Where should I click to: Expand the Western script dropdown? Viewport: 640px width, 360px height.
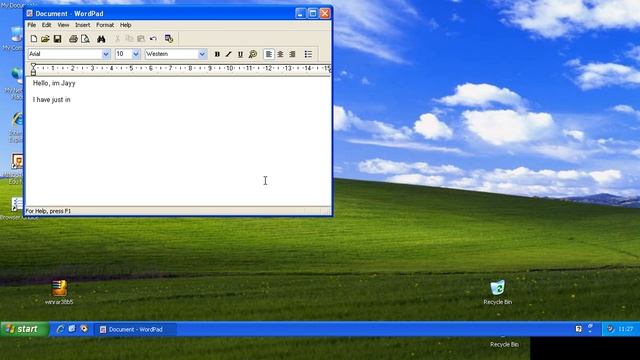[x=202, y=54]
